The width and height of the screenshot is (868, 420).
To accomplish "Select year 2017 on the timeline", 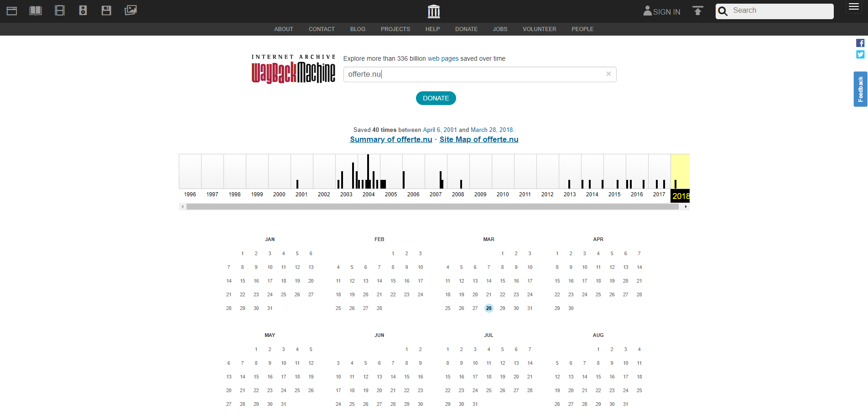I will click(x=659, y=194).
